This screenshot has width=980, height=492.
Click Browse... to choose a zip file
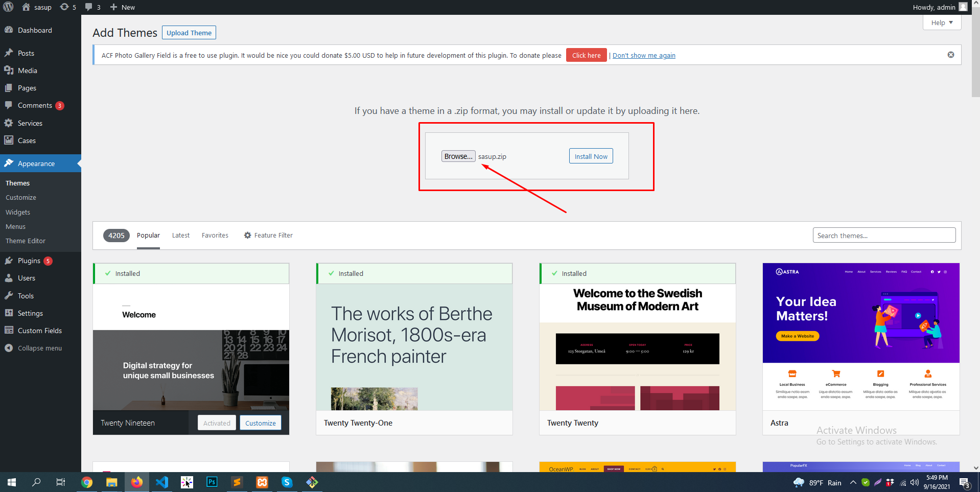coord(458,156)
